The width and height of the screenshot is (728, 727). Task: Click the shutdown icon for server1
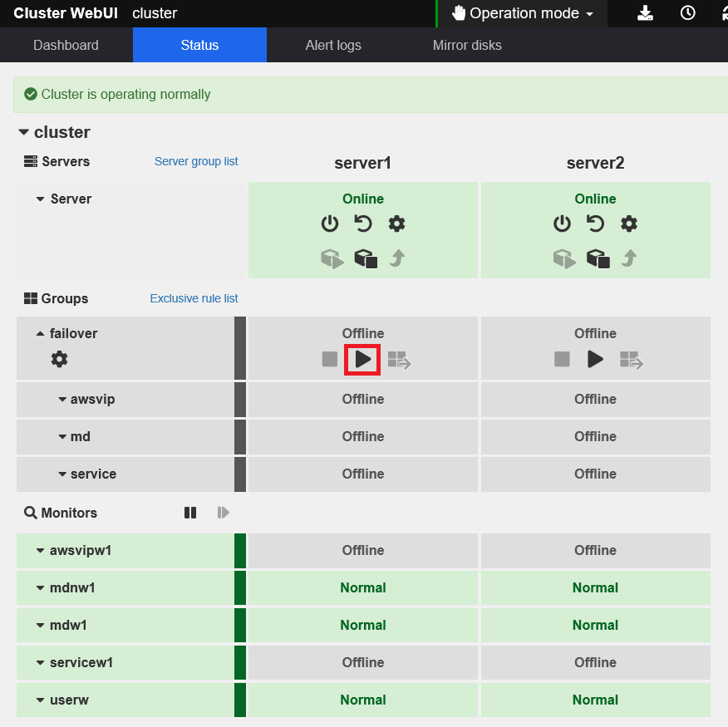330,224
